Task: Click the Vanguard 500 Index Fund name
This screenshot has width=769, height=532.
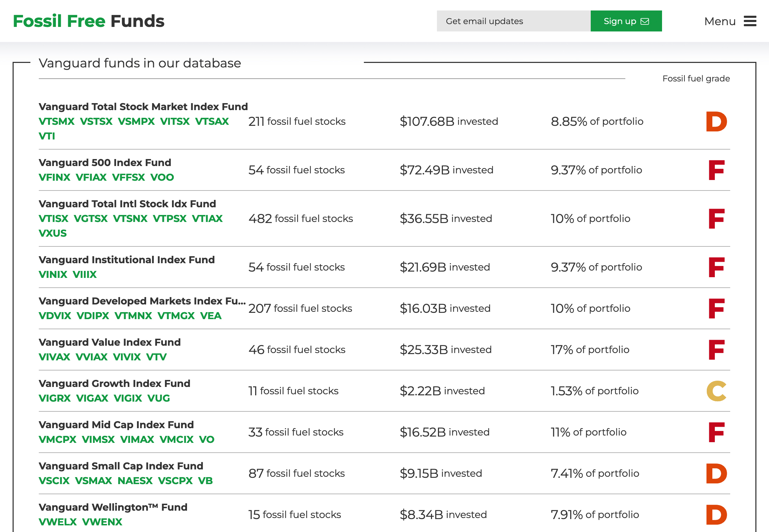Action: [x=105, y=163]
